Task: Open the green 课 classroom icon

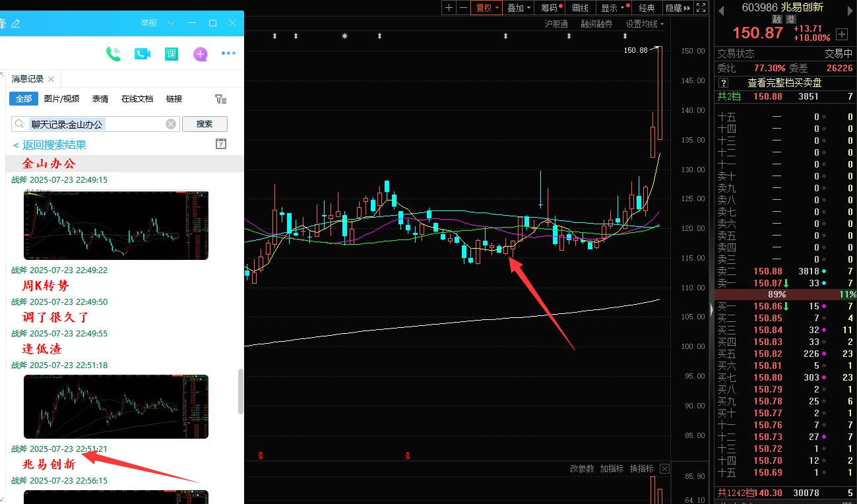Action: point(172,54)
